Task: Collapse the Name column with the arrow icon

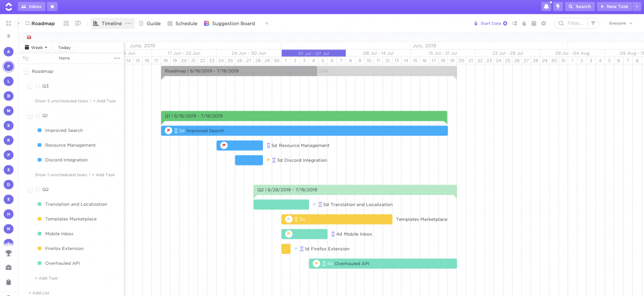Action: tap(26, 58)
